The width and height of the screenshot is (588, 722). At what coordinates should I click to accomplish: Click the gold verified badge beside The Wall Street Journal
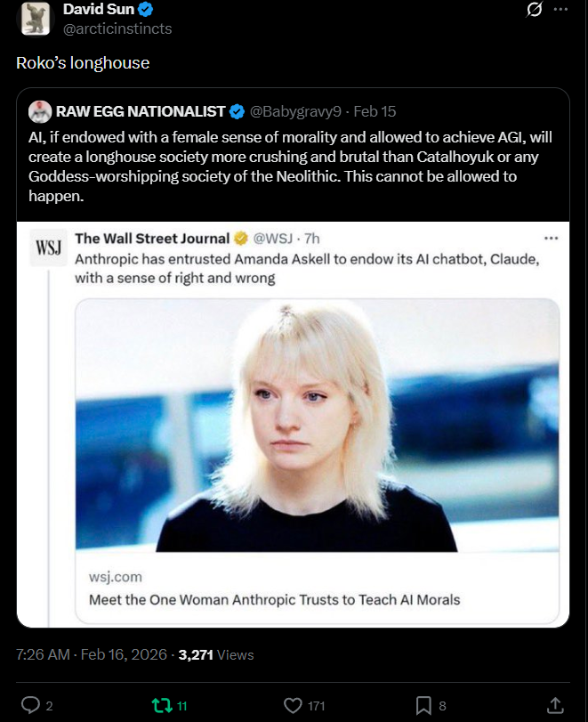pyautogui.click(x=240, y=239)
